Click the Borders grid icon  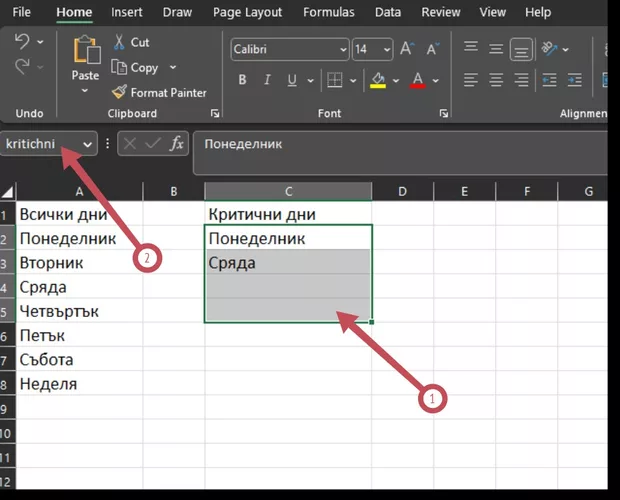(x=336, y=80)
